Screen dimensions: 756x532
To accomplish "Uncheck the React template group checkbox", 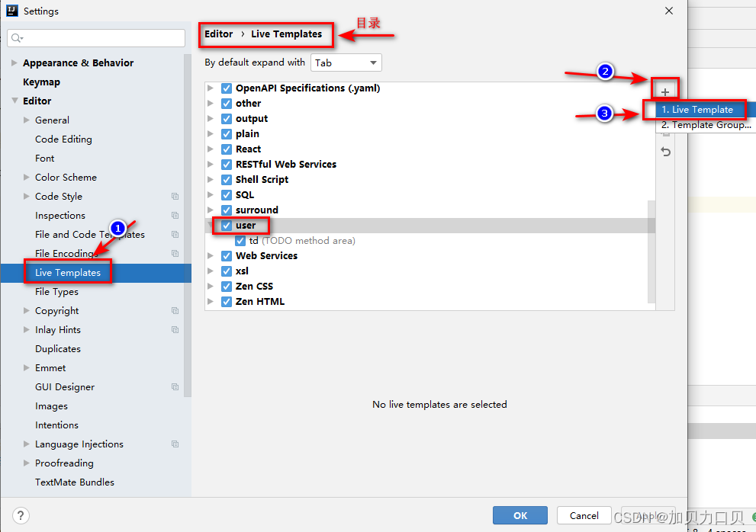I will click(x=227, y=149).
